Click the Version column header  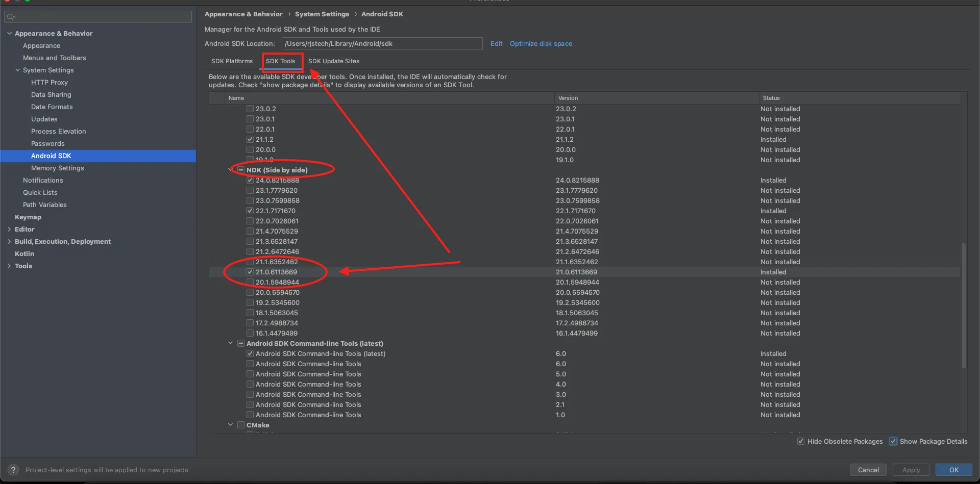pyautogui.click(x=656, y=98)
